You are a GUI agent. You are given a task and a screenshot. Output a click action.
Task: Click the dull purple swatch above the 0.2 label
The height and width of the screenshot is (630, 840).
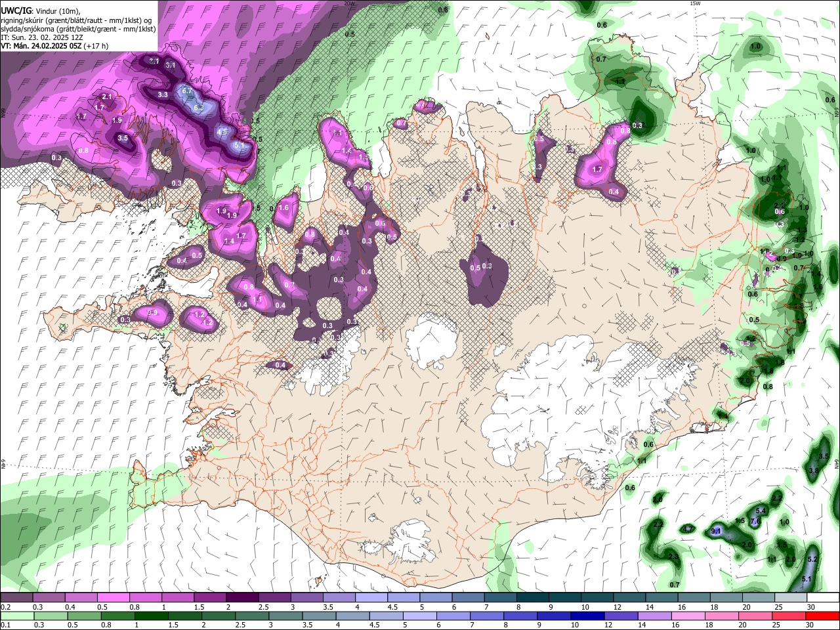click(16, 598)
